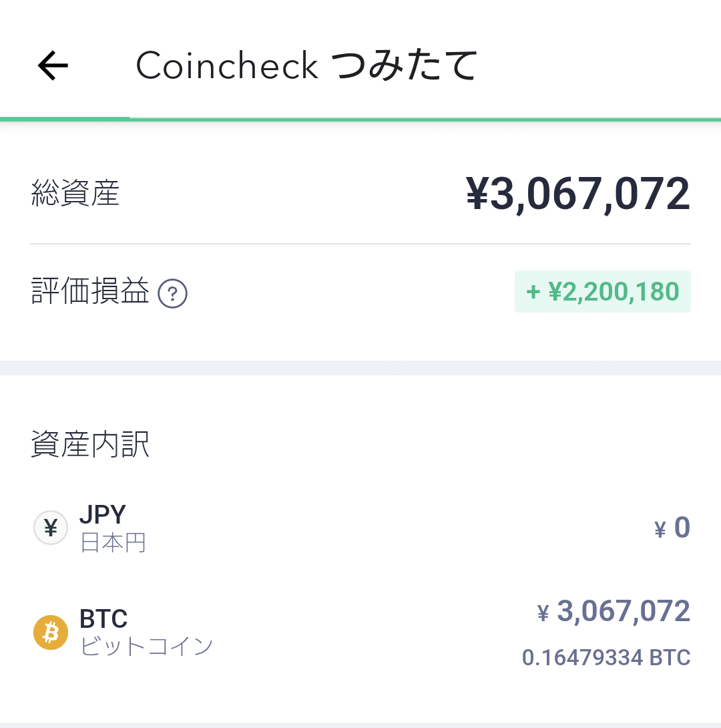
Task: Click the Coincheck つみたて header title
Action: (x=307, y=65)
